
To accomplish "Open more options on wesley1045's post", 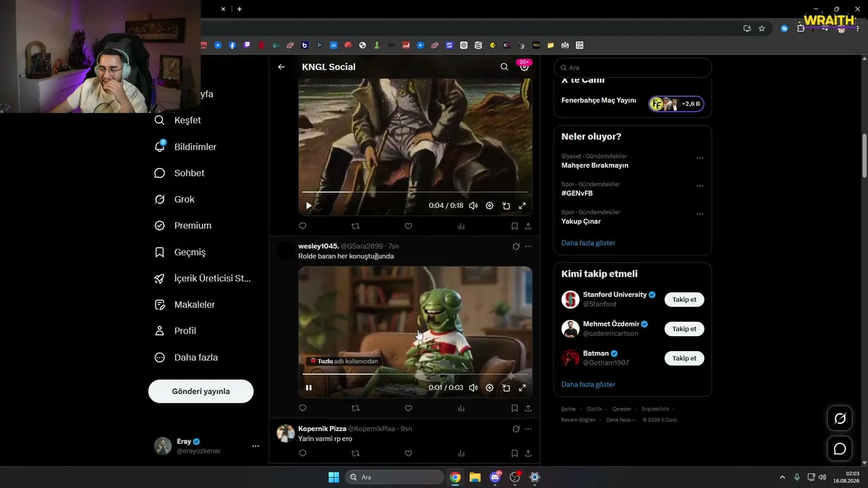I will point(528,247).
